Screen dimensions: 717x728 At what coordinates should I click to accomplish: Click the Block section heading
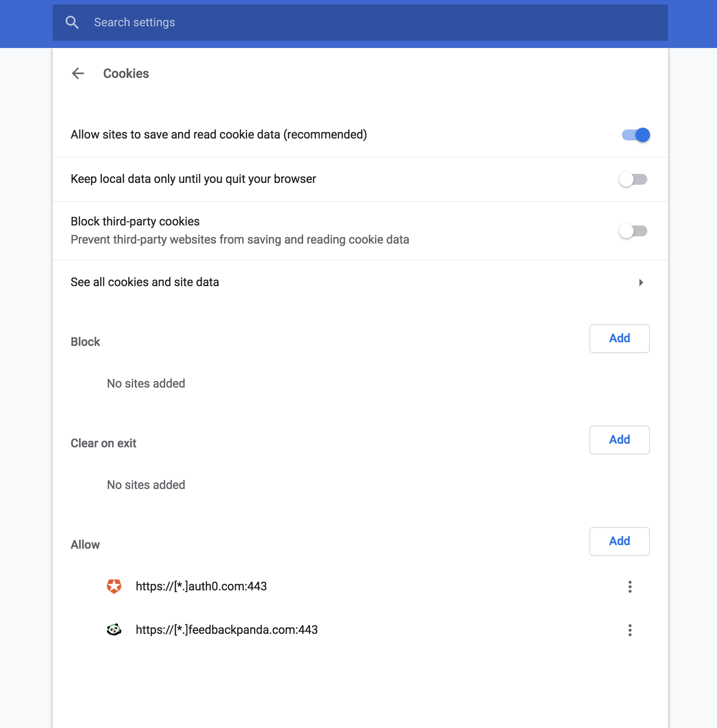click(85, 342)
